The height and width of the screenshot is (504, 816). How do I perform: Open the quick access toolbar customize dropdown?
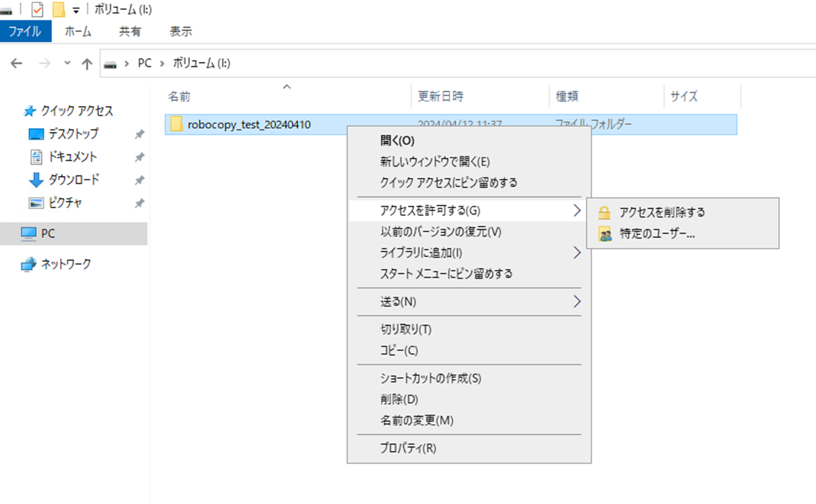coord(76,10)
